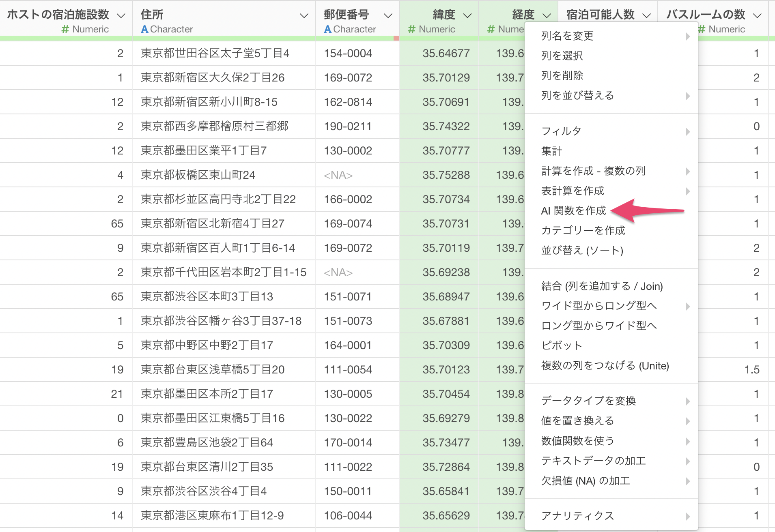
Task: Expand the バスルームの数 column menu chevron
Action: pyautogui.click(x=757, y=16)
